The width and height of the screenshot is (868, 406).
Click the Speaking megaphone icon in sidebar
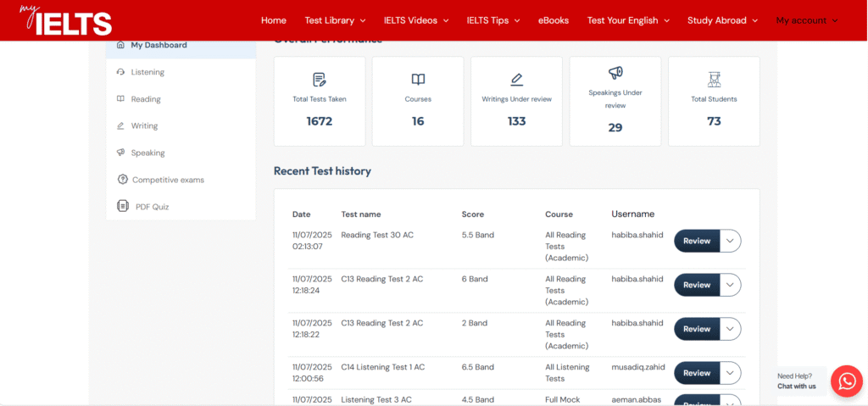point(120,153)
